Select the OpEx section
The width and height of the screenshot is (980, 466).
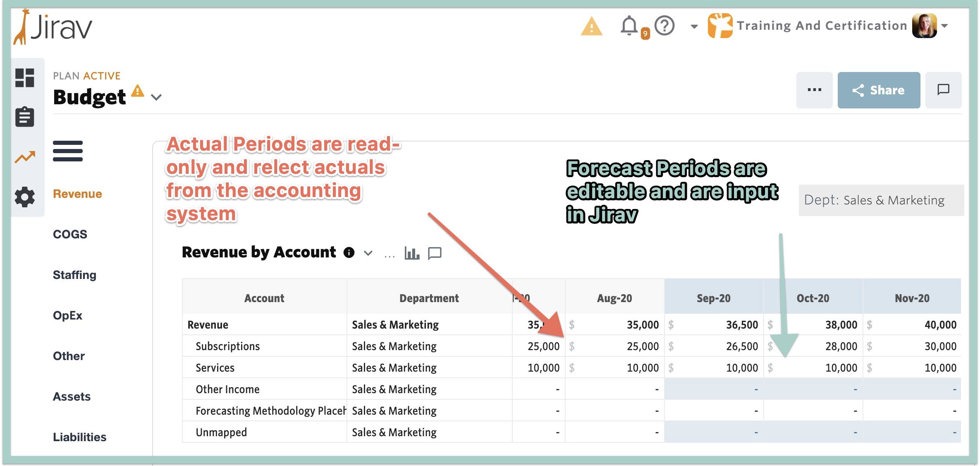[x=67, y=315]
